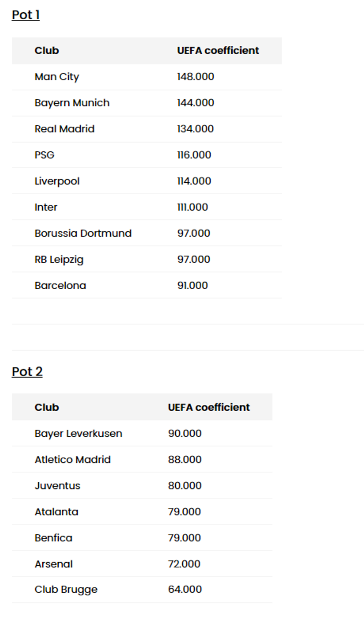Click the Benfica row label
Image resolution: width=364 pixels, height=618 pixels.
click(53, 538)
